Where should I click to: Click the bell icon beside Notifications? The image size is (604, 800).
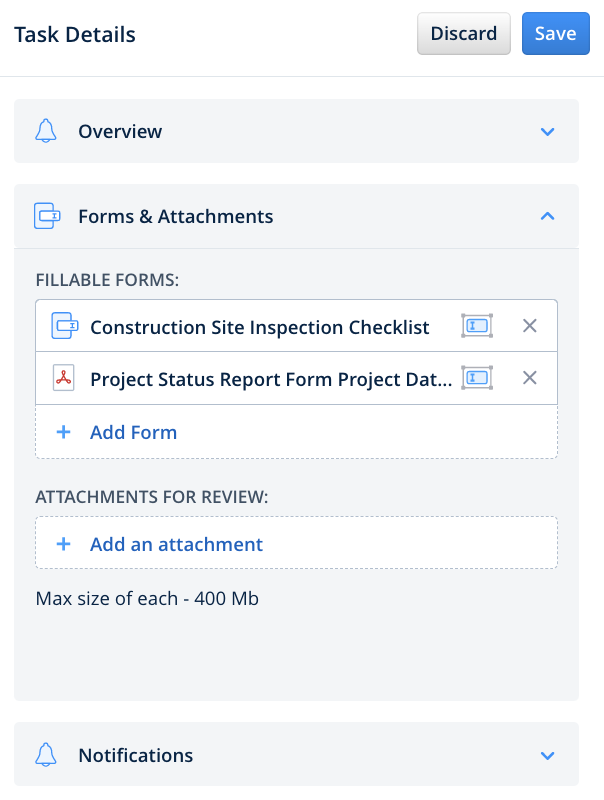tap(46, 755)
